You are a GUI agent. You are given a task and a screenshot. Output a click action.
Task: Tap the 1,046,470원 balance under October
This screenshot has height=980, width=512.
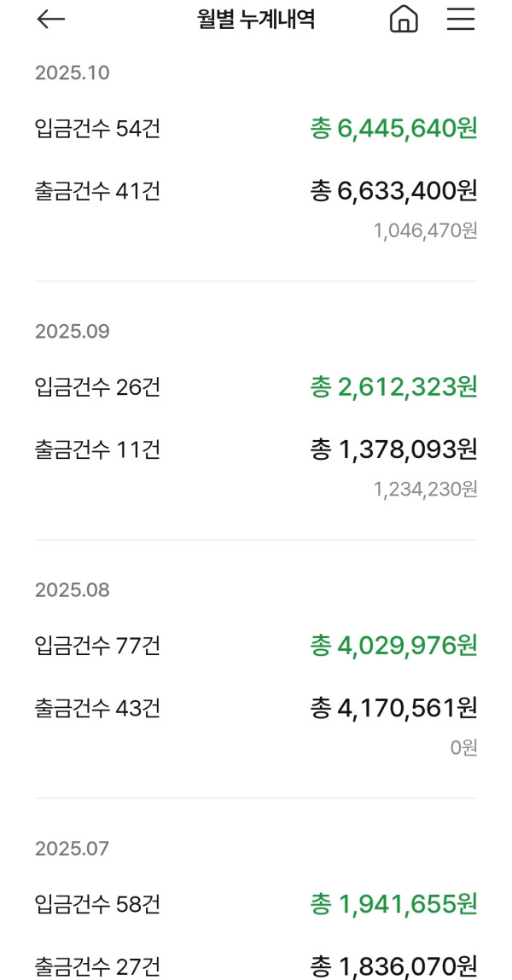(425, 230)
